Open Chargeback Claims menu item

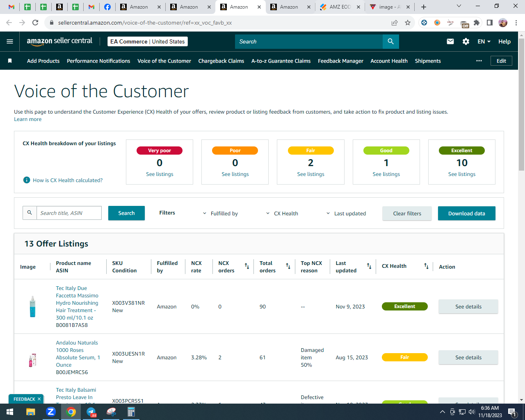[221, 61]
